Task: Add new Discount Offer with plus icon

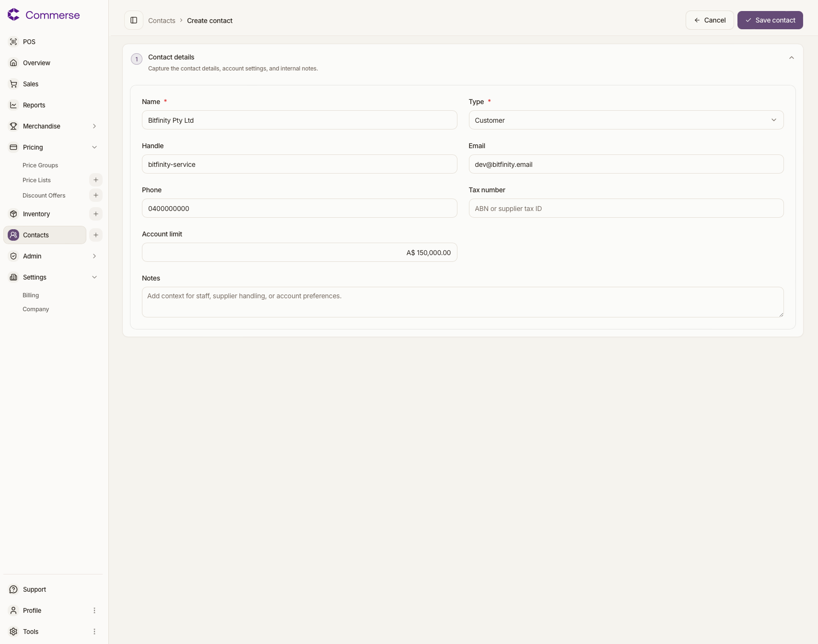Action: [x=96, y=195]
